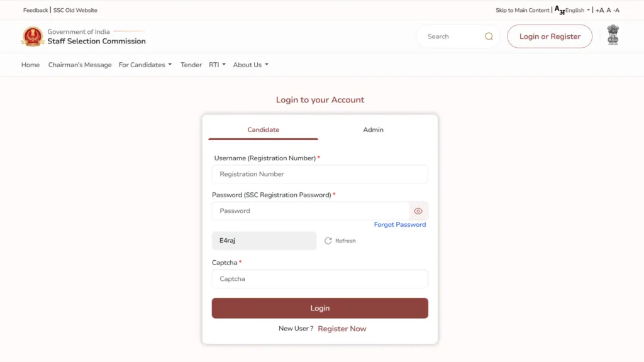Expand the For Candidates menu
Screen dimensions: 644x362
click(x=145, y=65)
